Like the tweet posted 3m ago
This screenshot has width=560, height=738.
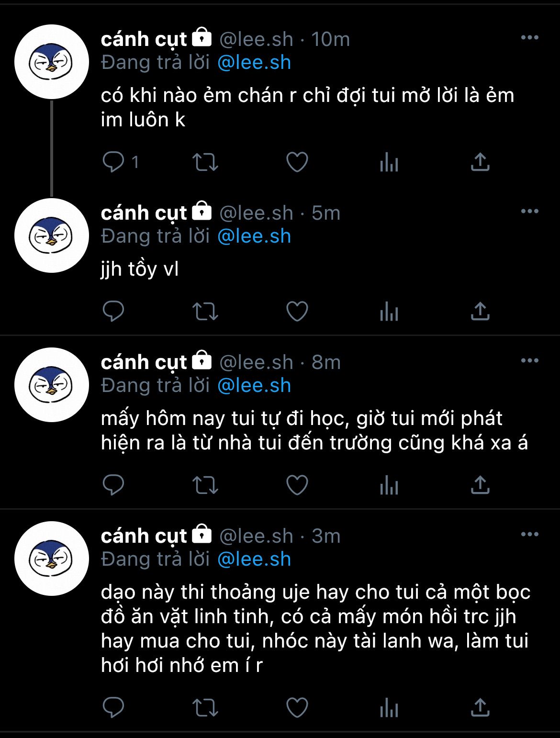pos(297,707)
